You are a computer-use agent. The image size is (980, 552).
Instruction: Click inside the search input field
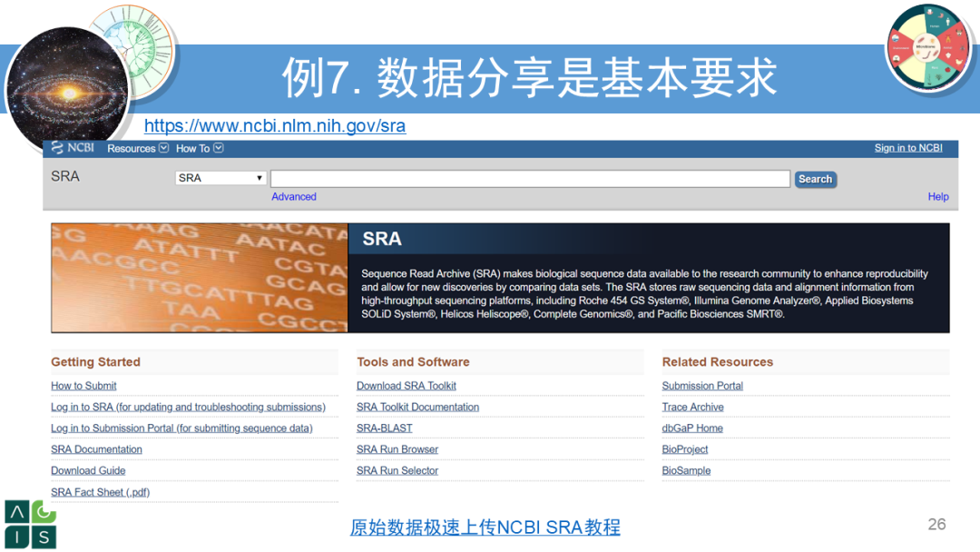click(530, 178)
